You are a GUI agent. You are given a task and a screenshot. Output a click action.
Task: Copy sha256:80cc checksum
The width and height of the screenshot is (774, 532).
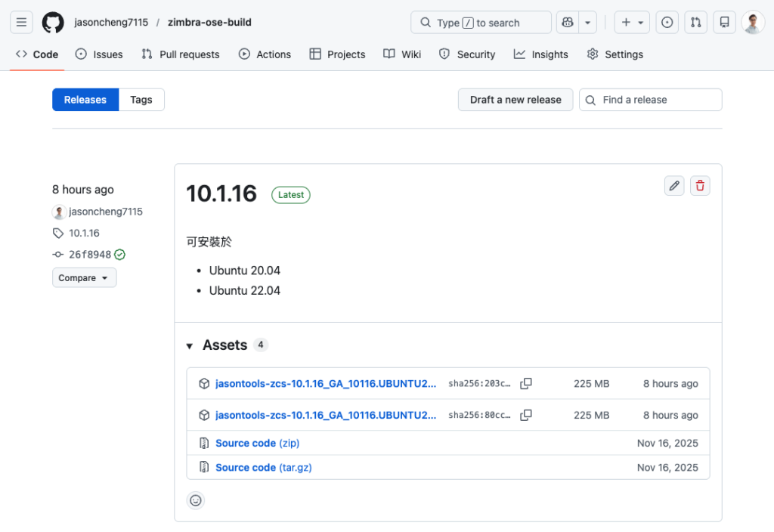[x=526, y=415]
